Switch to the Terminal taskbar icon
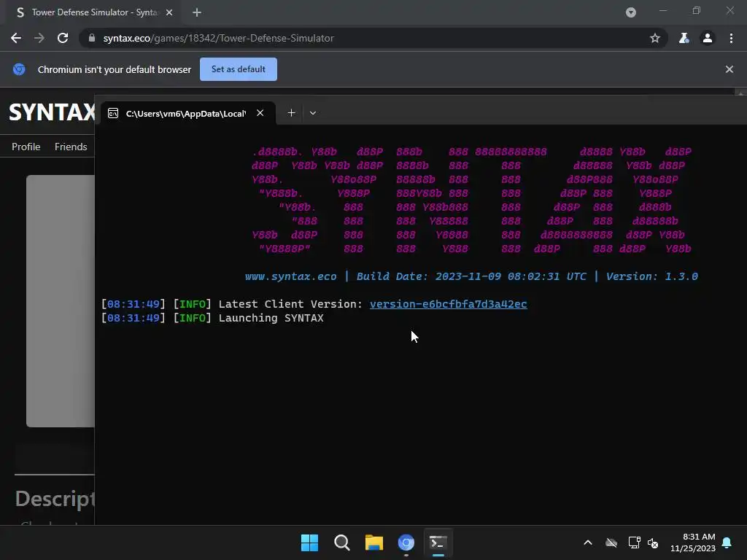 tap(438, 542)
